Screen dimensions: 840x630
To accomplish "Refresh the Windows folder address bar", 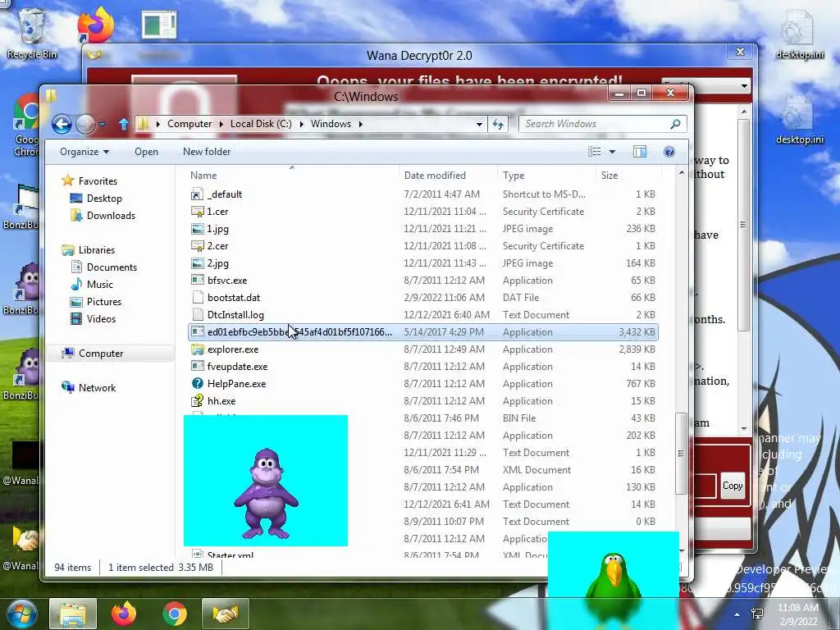I will 498,125.
